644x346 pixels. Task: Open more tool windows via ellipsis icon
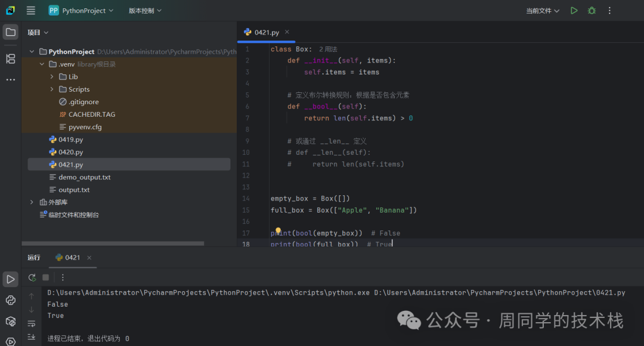point(10,79)
